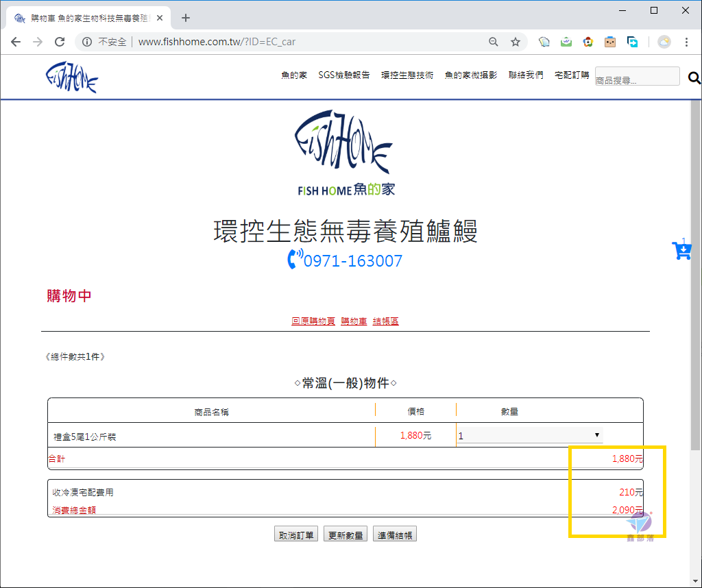This screenshot has height=588, width=702.
Task: Click the 合計 label
Action: [57, 458]
